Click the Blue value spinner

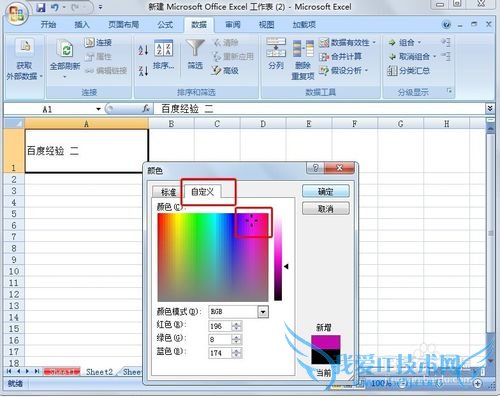[236, 353]
